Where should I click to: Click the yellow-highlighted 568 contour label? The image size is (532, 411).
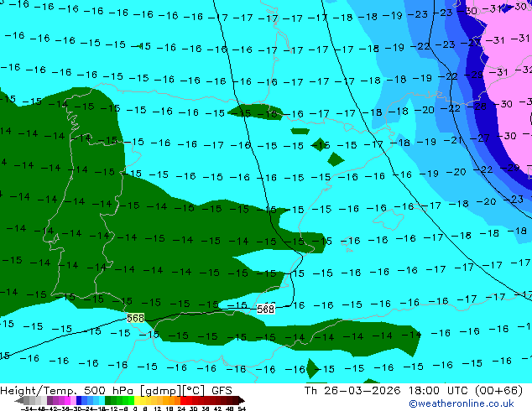pos(135,318)
